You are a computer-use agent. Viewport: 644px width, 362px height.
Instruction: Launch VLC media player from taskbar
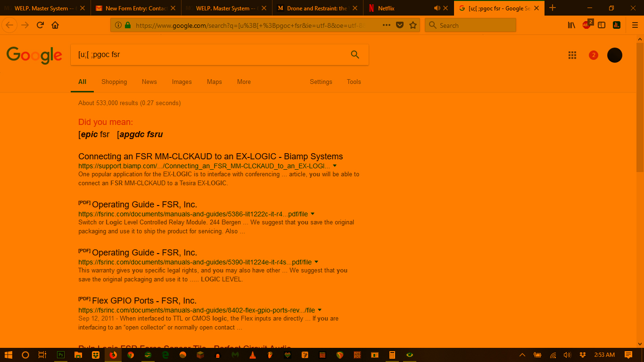pos(252,355)
